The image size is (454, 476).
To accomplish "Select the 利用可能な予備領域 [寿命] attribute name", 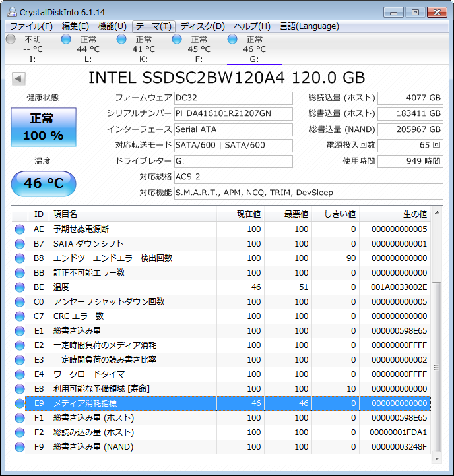I will [102, 389].
